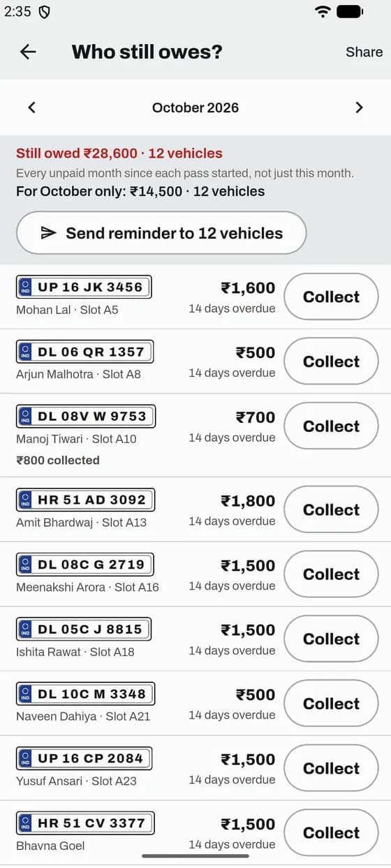The height and width of the screenshot is (868, 391).
Task: Collect payment from Meenakshi Arora
Action: point(331,574)
